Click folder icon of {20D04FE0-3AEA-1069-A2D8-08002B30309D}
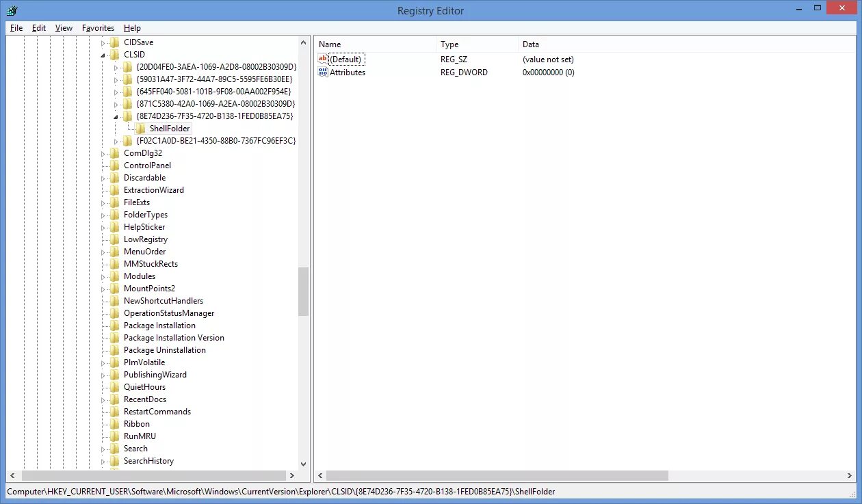862x504 pixels. (127, 67)
